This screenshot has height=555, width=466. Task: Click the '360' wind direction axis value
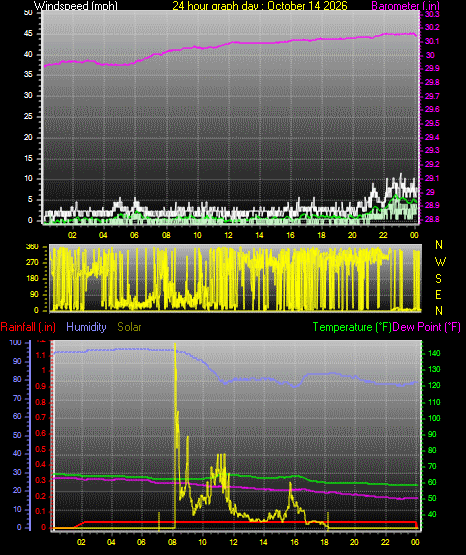pos(32,247)
